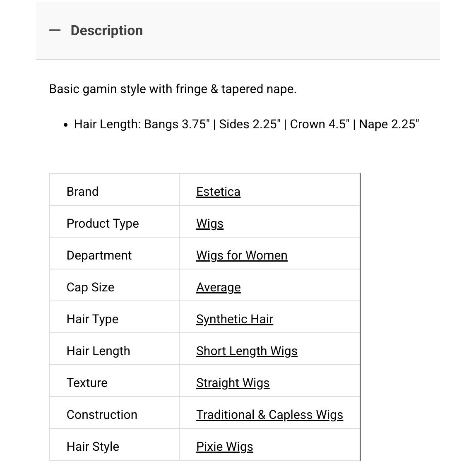Click the Texture row label

pyautogui.click(x=87, y=383)
